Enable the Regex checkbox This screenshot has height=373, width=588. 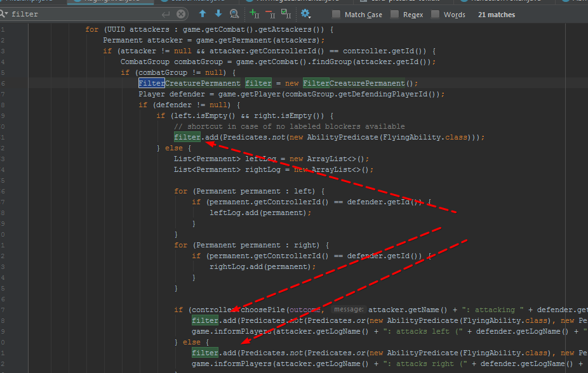pos(394,14)
